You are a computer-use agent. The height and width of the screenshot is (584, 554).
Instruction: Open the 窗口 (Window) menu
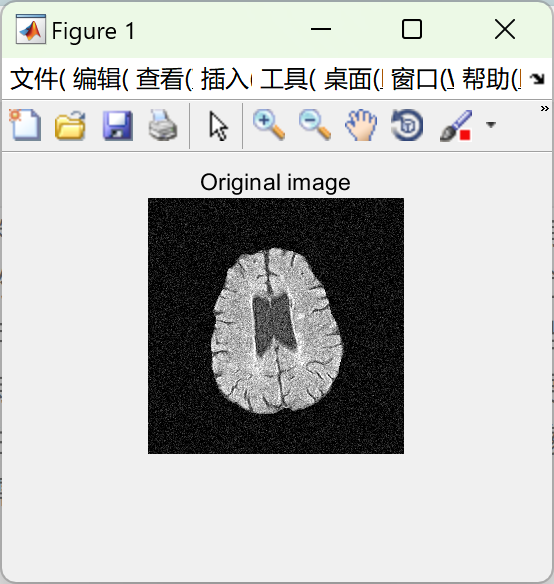[422, 79]
